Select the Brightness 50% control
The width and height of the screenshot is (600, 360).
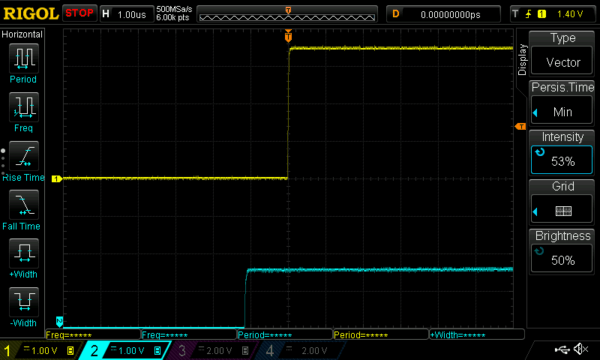562,251
